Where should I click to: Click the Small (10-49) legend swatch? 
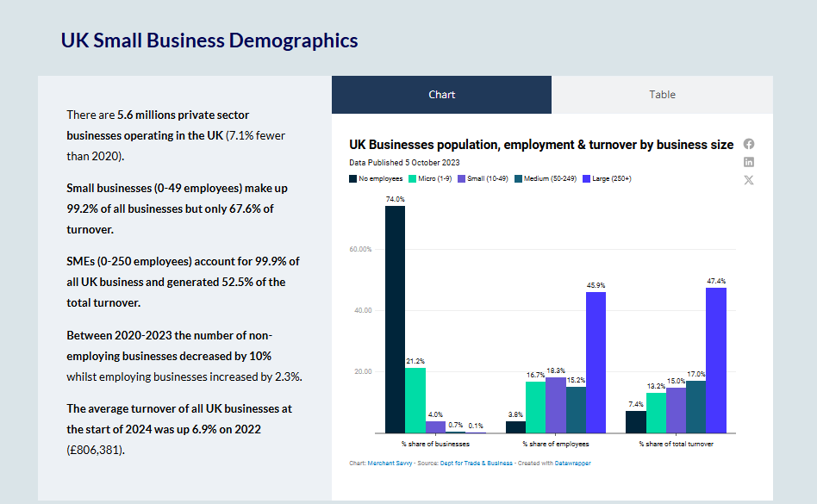tap(461, 178)
